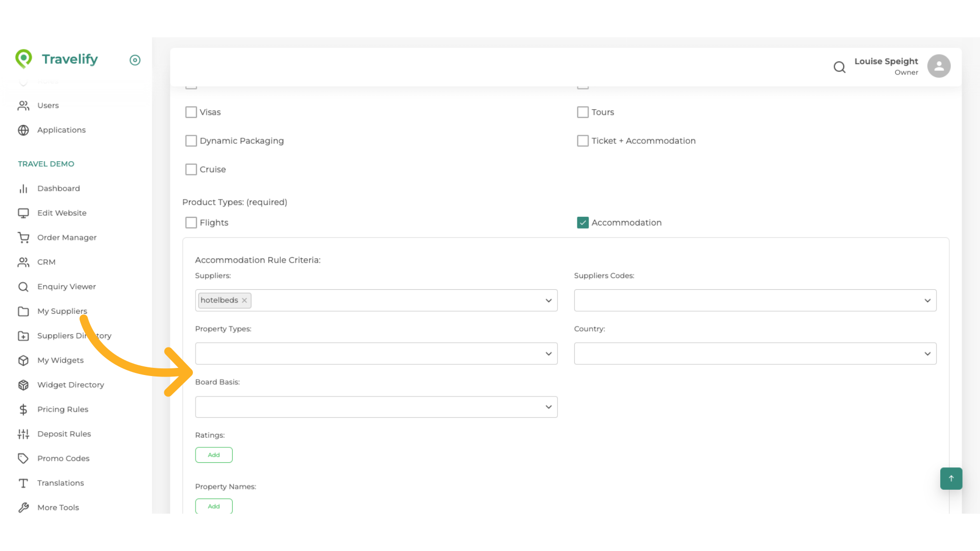Click Add under Ratings
This screenshot has height=551, width=980.
pyautogui.click(x=214, y=455)
